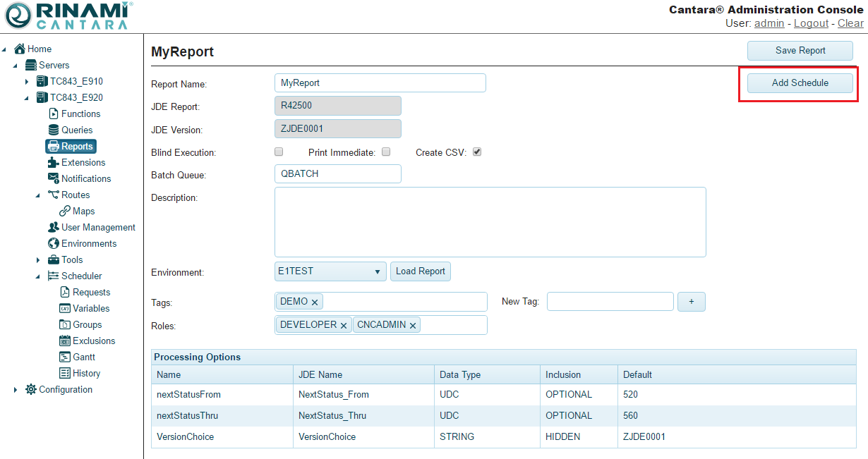Click the Logout link
Viewport: 868px width, 459px height.
(x=811, y=23)
